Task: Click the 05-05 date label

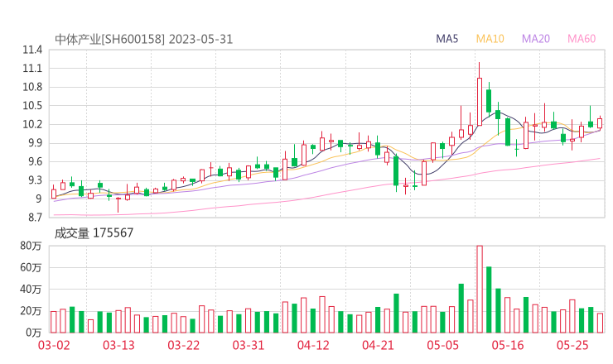Action: click(443, 345)
